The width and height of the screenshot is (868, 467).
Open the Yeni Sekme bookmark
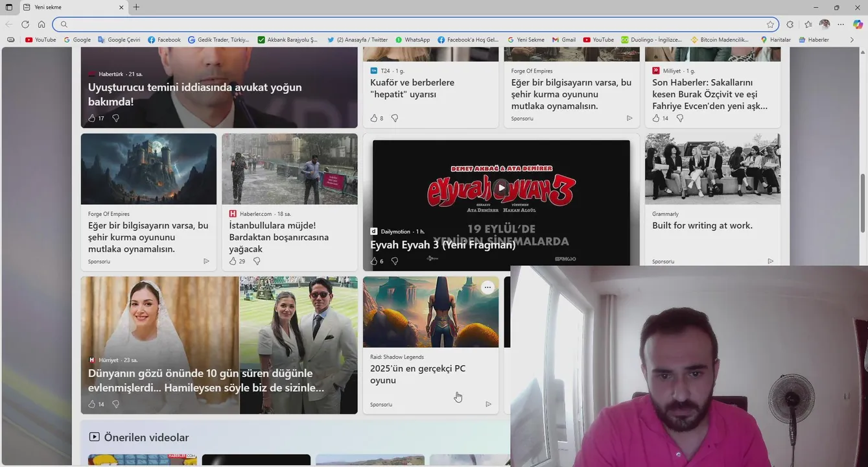[526, 40]
